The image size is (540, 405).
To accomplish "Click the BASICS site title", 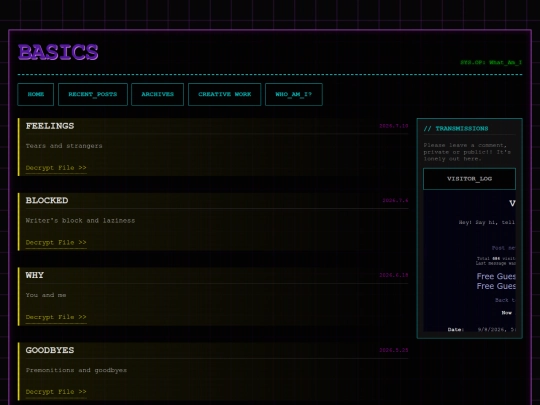I will coord(58,52).
